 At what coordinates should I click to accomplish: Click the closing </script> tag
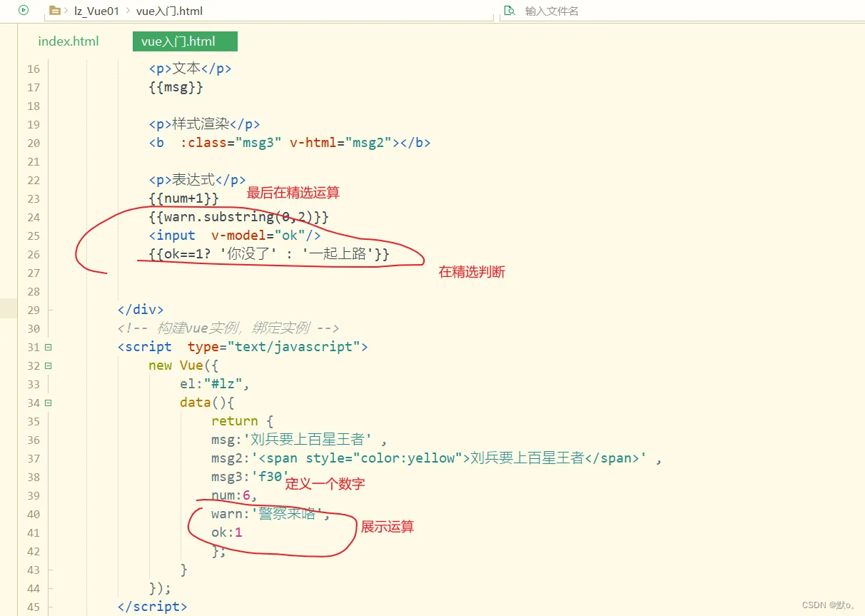tap(152, 607)
